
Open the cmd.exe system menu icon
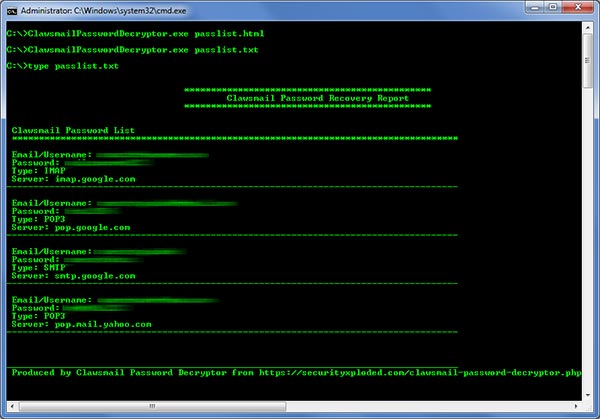click(12, 11)
